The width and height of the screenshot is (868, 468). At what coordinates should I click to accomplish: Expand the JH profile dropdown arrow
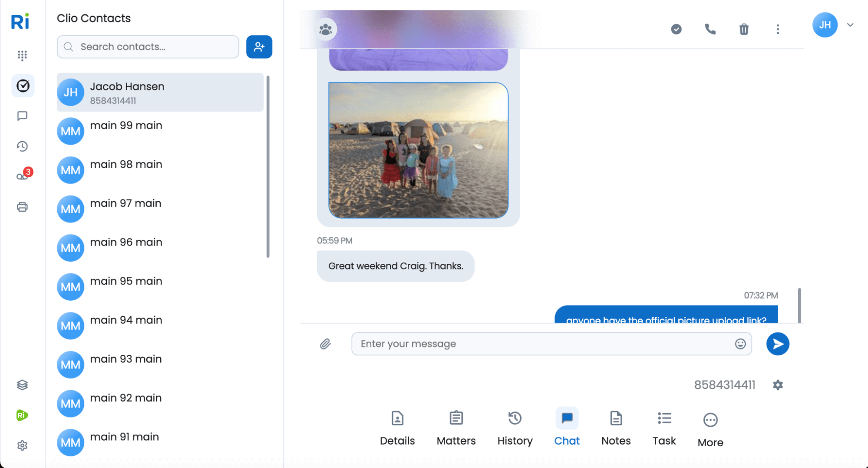(x=850, y=25)
